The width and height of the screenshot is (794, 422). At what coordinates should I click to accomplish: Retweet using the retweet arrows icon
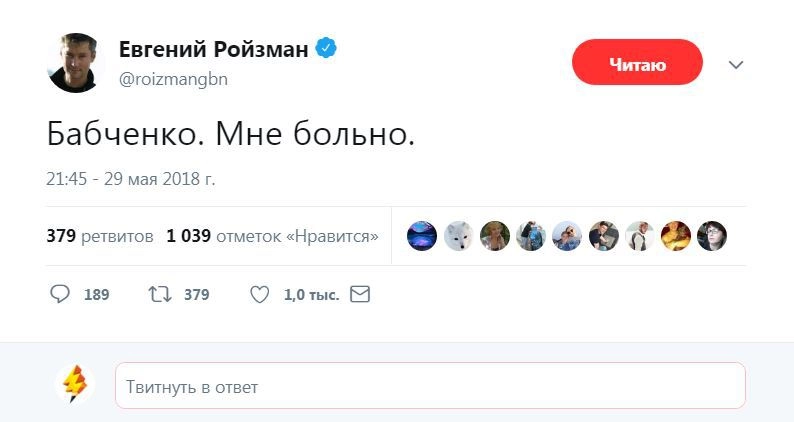pyautogui.click(x=159, y=294)
